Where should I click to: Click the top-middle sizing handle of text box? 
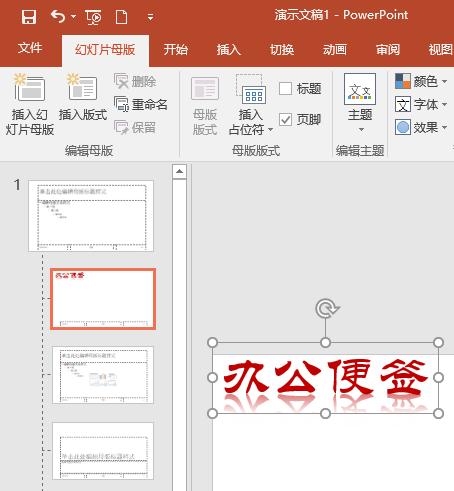(325, 342)
